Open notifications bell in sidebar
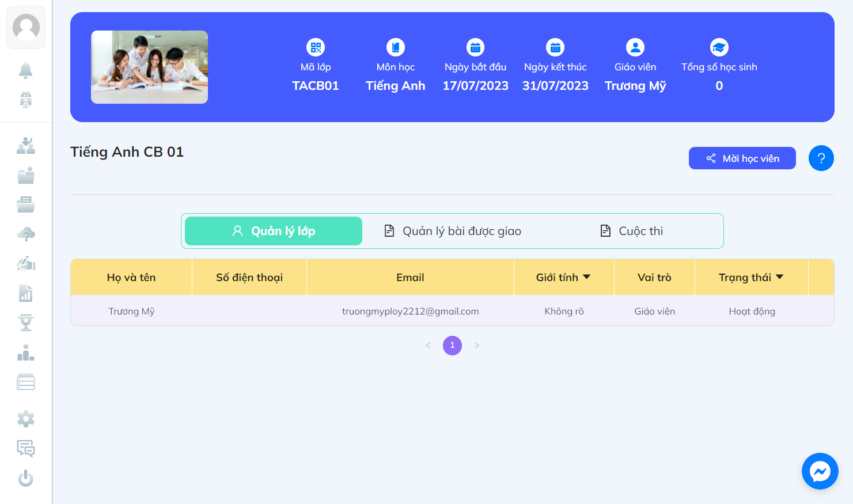853x504 pixels. click(x=25, y=70)
